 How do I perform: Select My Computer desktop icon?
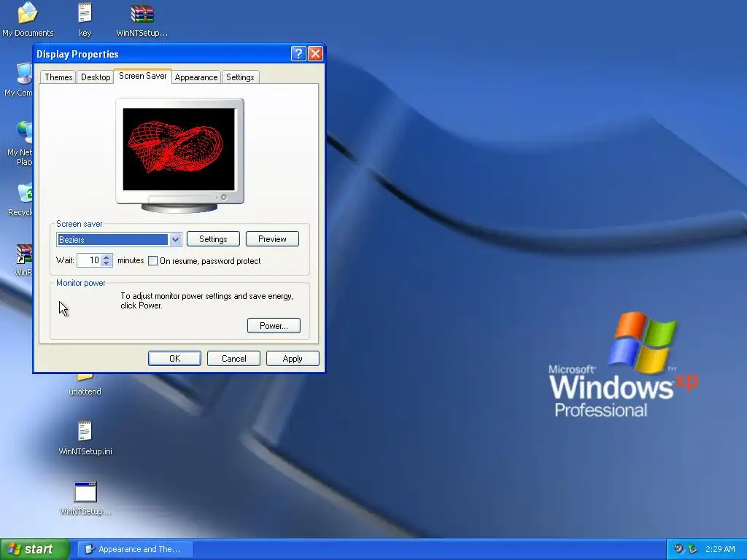(24, 74)
